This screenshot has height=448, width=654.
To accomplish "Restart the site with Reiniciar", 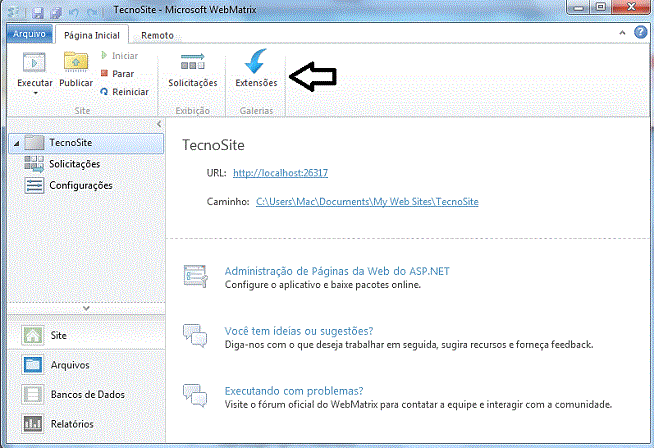I will 125,92.
